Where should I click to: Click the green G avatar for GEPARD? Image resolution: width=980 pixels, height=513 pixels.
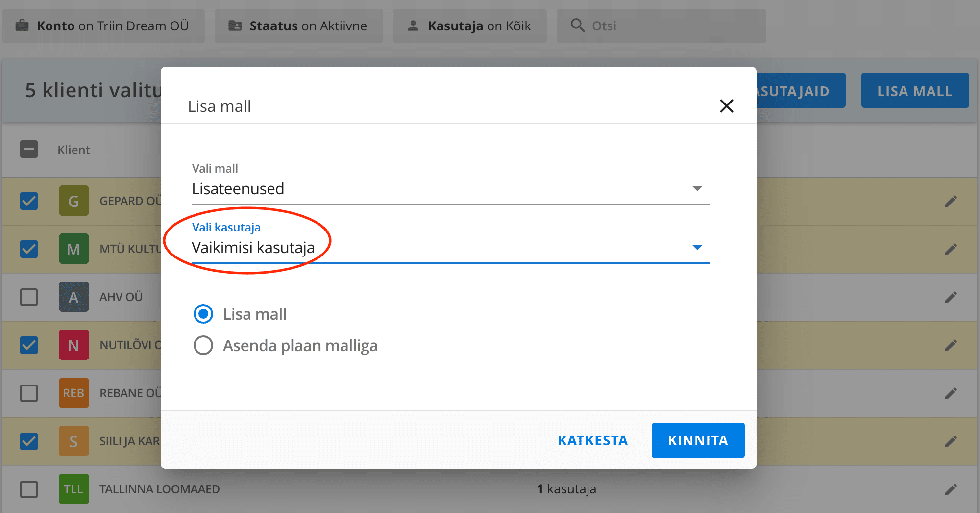click(x=73, y=201)
